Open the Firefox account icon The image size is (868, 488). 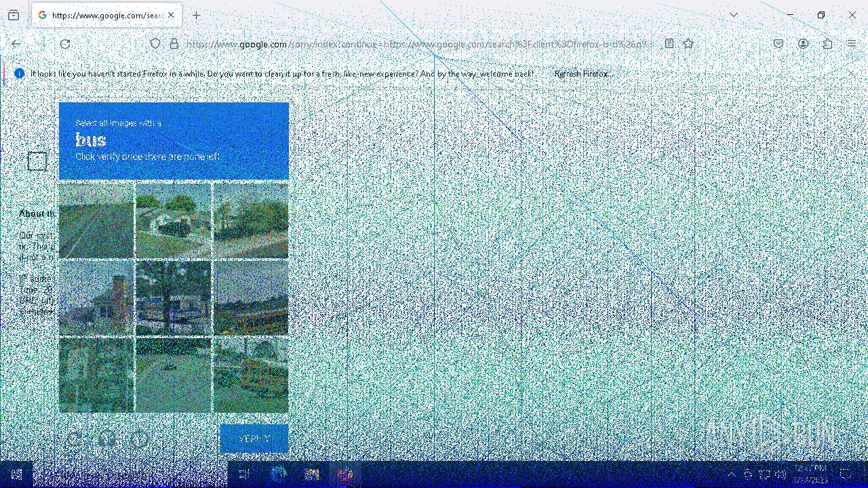[x=803, y=43]
